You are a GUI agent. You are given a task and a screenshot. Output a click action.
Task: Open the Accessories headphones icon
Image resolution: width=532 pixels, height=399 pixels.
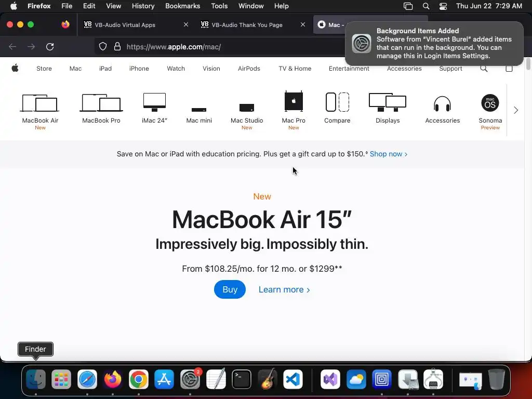443,104
